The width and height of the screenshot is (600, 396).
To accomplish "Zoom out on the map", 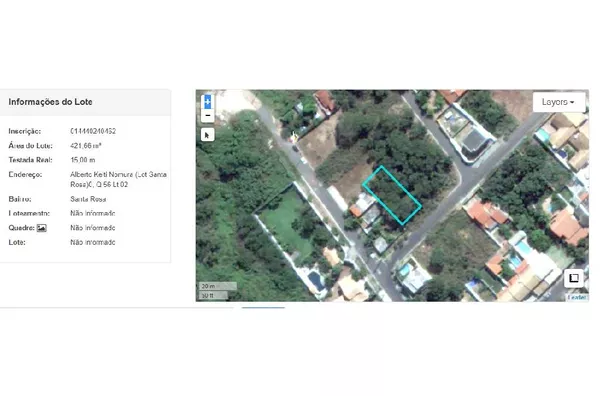I will point(207,115).
